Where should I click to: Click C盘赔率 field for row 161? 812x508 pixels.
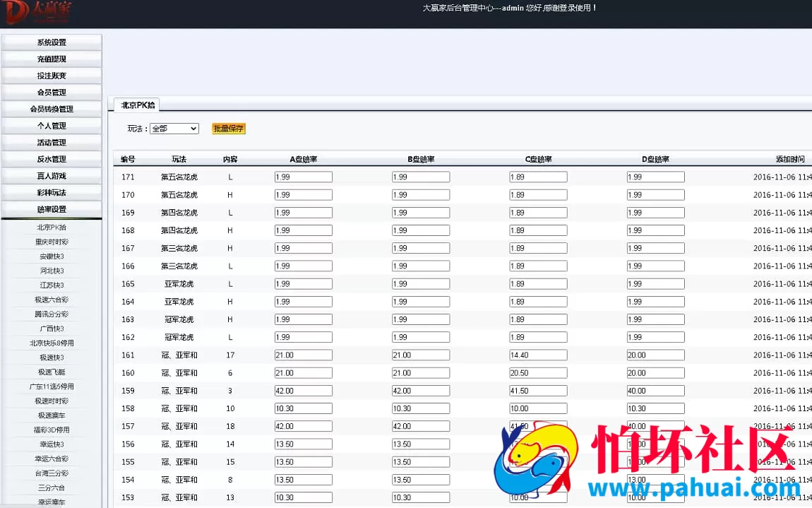click(537, 355)
